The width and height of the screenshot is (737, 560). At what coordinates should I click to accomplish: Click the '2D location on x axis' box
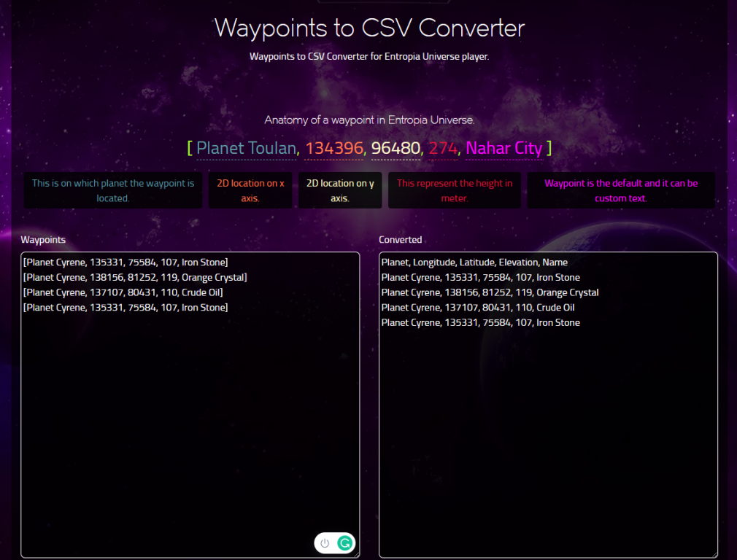tap(250, 190)
